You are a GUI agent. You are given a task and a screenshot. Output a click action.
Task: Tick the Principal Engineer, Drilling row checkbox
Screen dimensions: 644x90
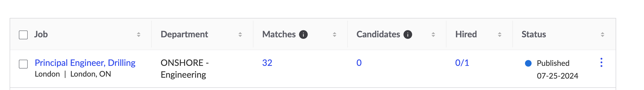(x=23, y=64)
